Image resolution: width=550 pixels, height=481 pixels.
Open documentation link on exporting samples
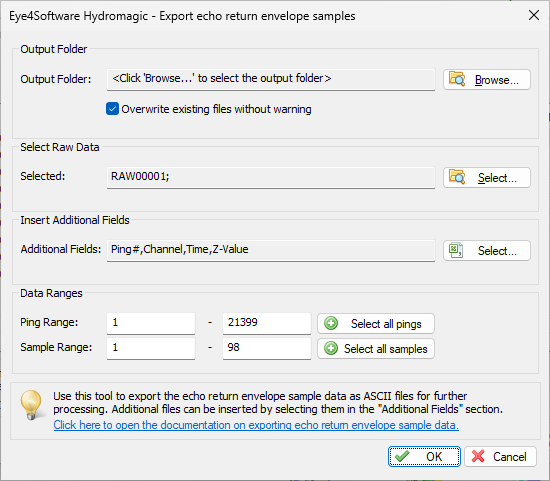(x=256, y=425)
